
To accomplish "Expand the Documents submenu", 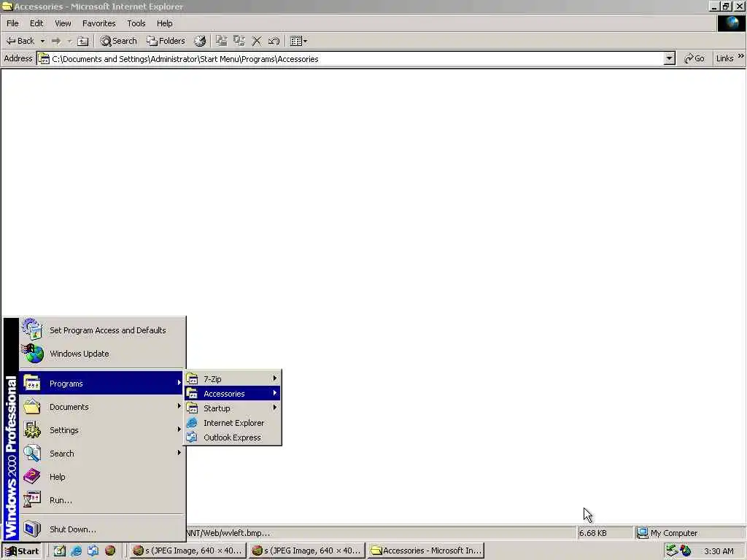I will tap(101, 407).
